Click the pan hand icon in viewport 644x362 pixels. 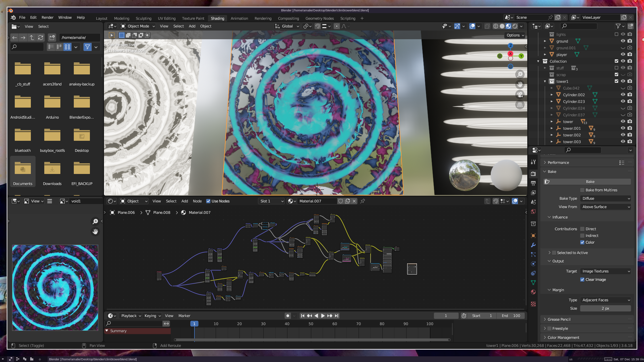[520, 84]
